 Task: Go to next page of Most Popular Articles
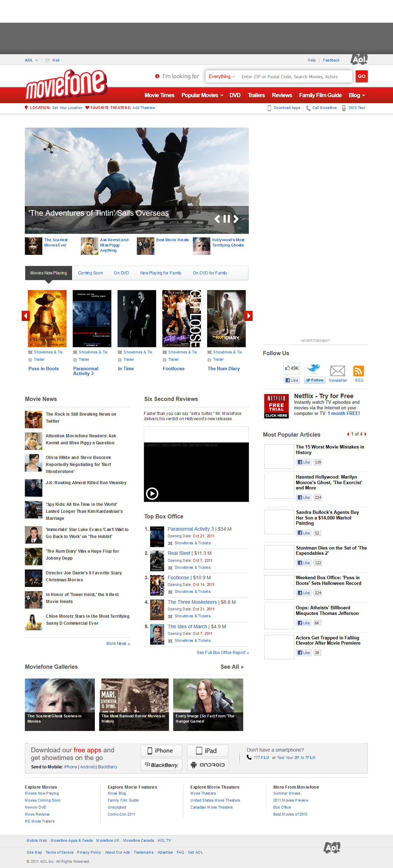click(x=365, y=434)
